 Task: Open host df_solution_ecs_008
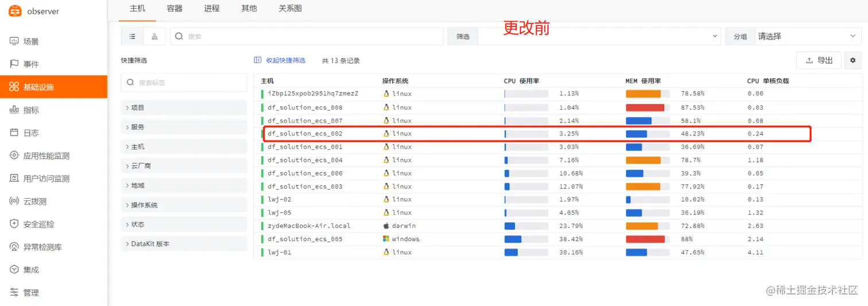305,107
